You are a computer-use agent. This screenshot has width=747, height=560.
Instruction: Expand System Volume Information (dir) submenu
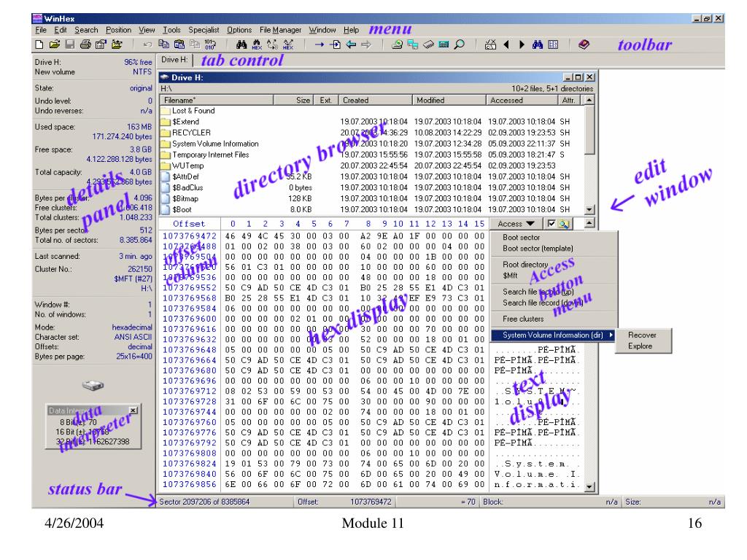tap(554, 335)
